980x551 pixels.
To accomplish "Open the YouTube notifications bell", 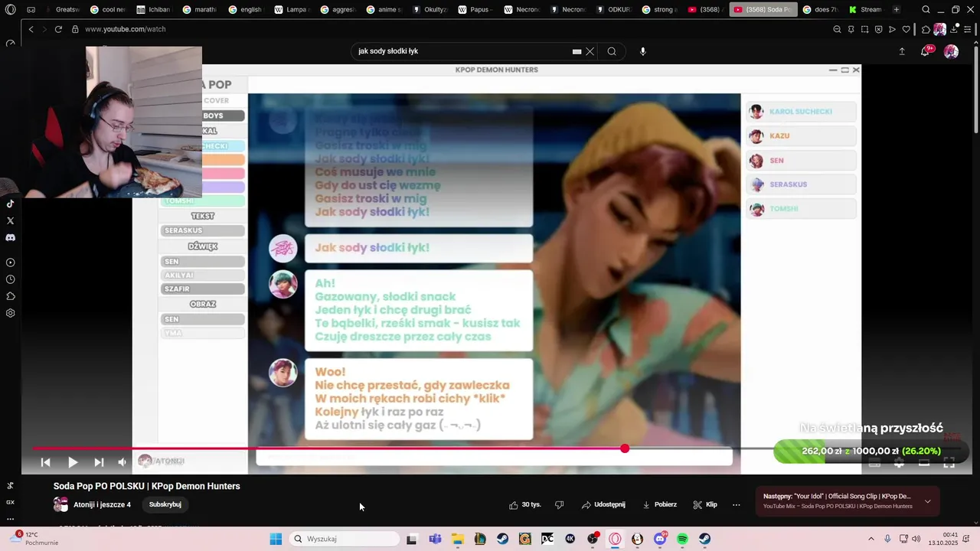I will coord(925,51).
